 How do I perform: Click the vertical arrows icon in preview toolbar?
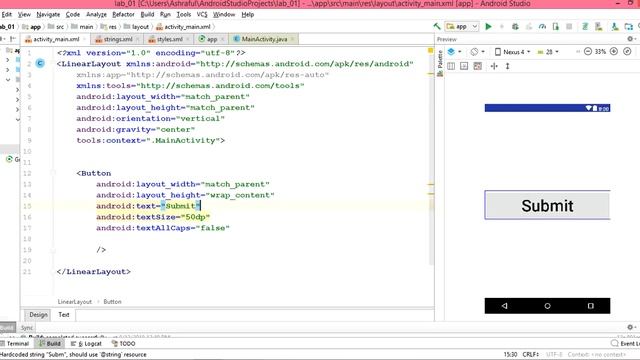tap(507, 66)
